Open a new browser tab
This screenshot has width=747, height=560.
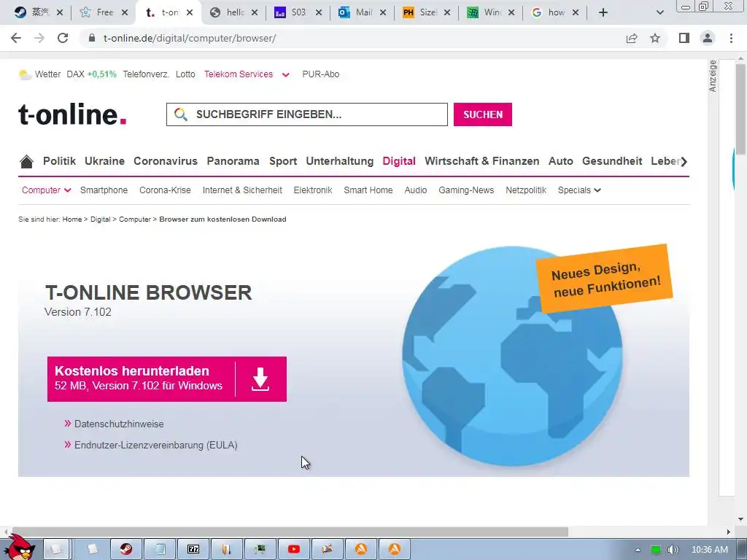[603, 12]
